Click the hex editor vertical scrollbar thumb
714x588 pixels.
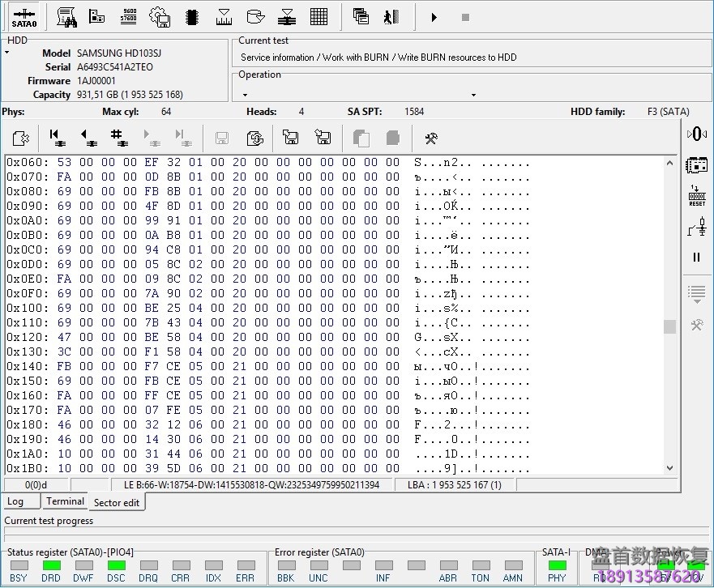click(x=669, y=326)
